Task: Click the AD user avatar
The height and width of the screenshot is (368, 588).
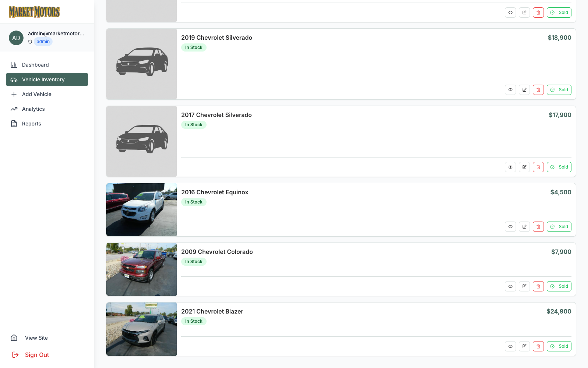Action: pos(16,38)
